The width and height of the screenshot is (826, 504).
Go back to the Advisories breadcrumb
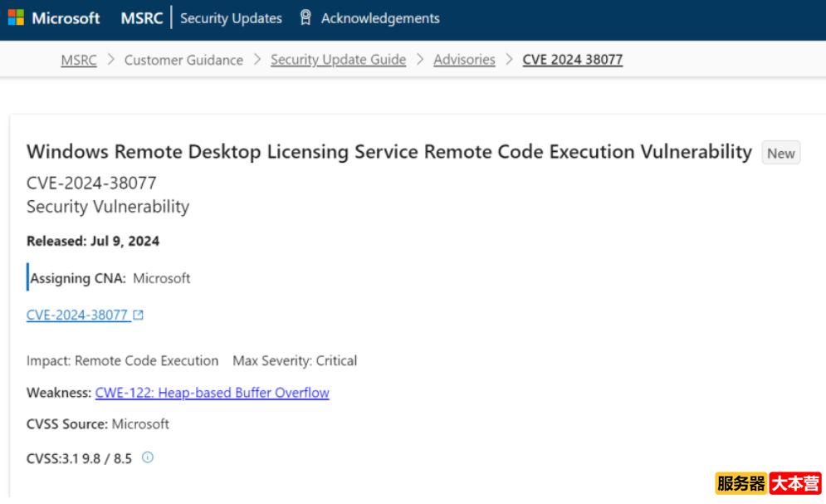[x=464, y=60]
